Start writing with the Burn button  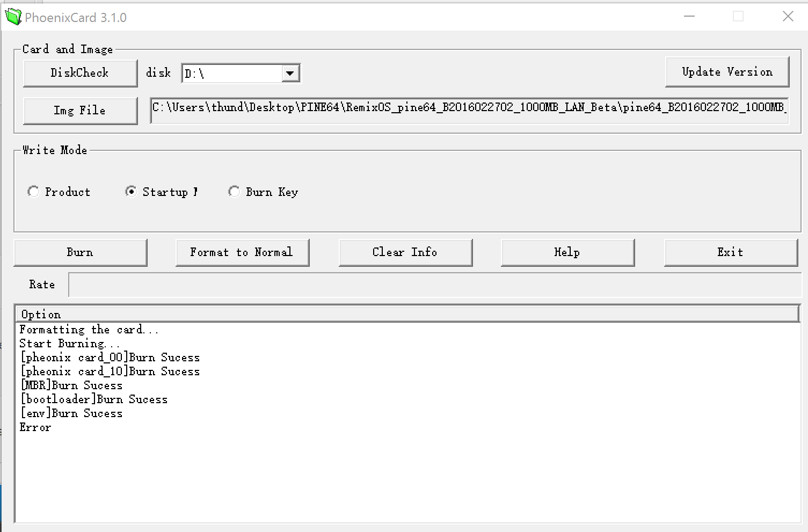(x=80, y=252)
